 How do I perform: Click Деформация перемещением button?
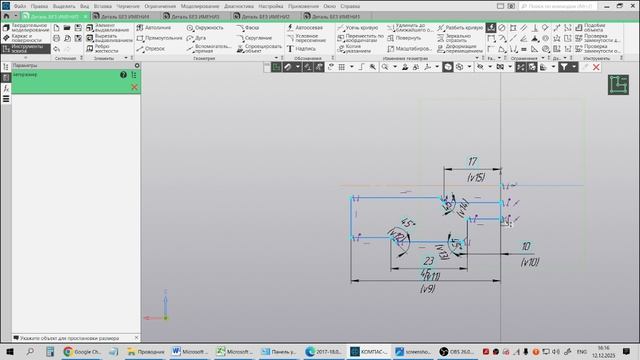pos(460,49)
